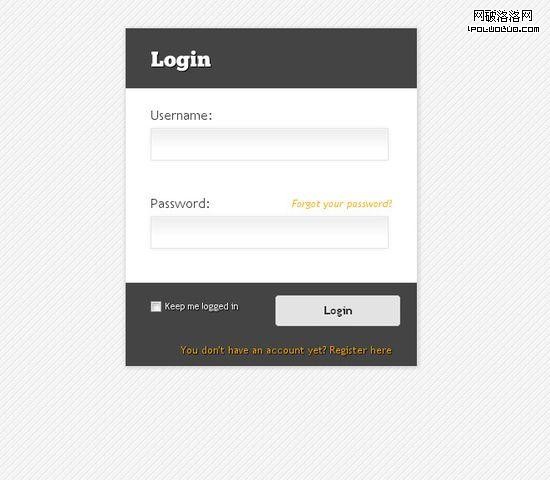Click the Chinese watermark logo in the corner
This screenshot has height=480, width=550.
503,16
